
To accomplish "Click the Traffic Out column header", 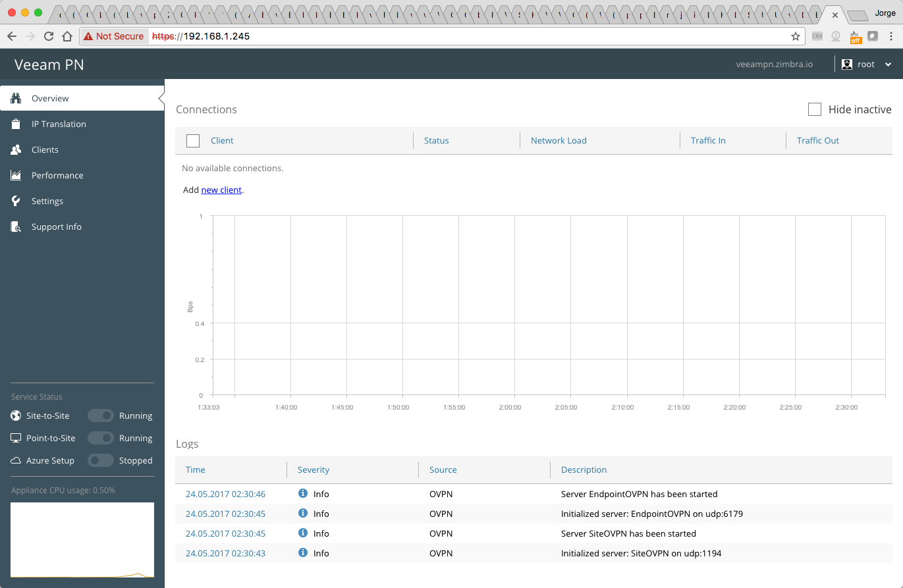I will point(818,140).
